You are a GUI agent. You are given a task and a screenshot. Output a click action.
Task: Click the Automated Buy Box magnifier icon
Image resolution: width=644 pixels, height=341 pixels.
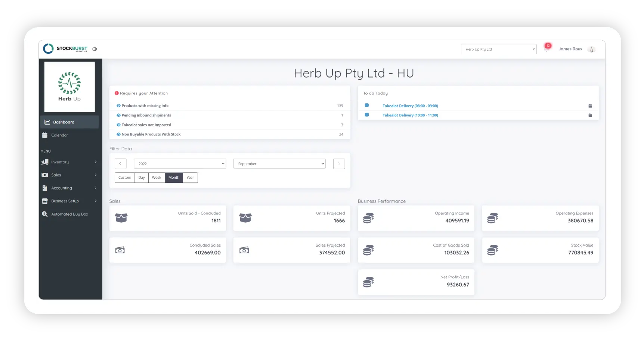click(45, 214)
